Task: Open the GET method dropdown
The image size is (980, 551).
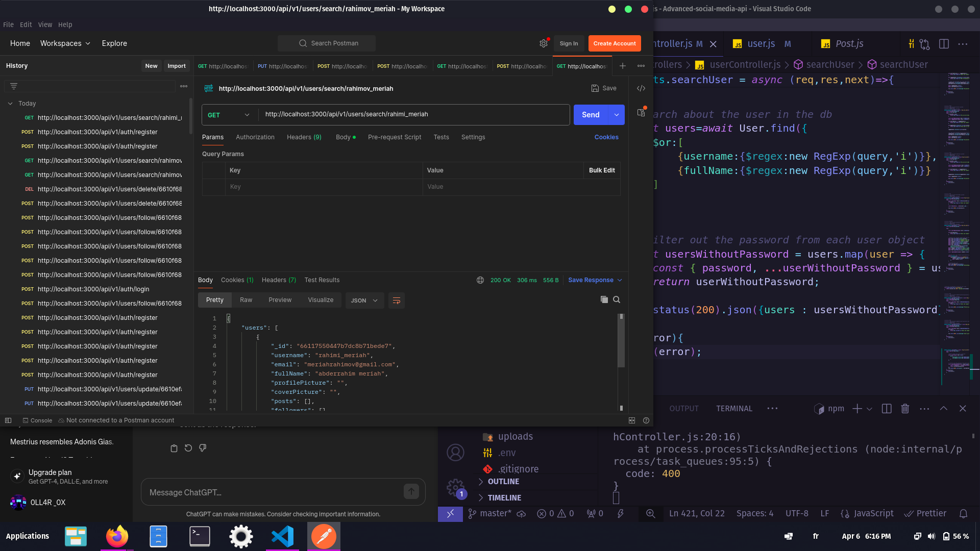Action: (x=229, y=115)
